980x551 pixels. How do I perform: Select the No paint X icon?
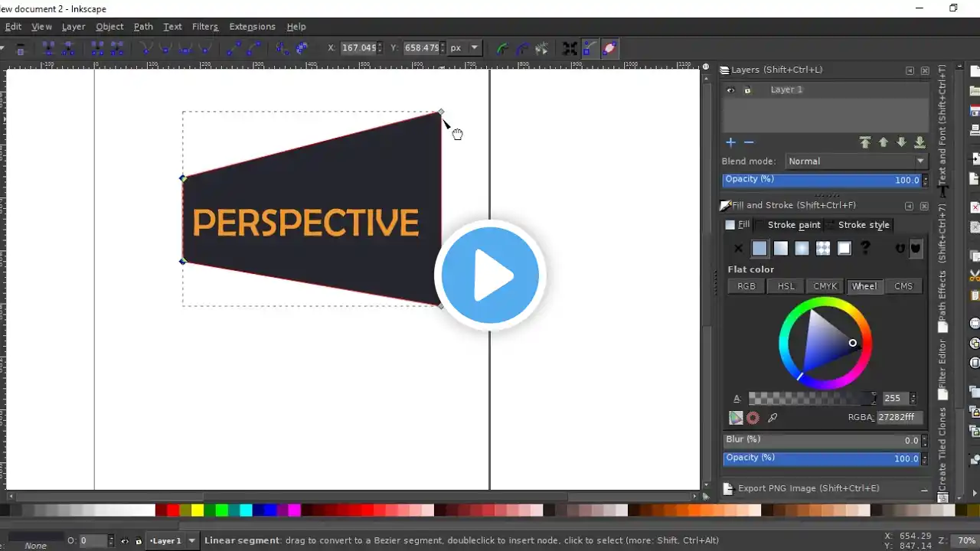tap(738, 248)
